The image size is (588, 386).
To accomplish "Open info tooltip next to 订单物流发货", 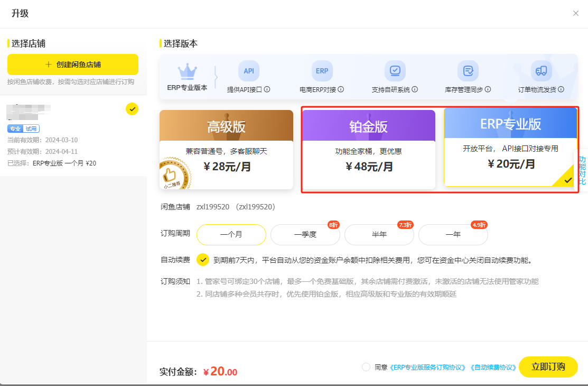I will pyautogui.click(x=561, y=89).
